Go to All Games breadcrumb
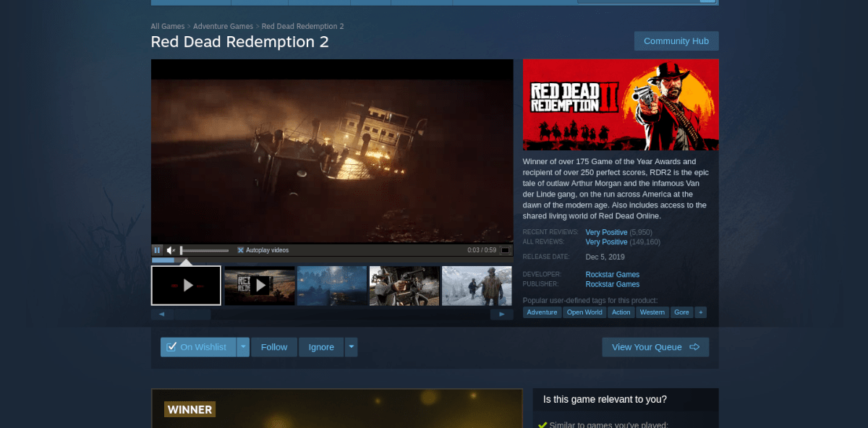Screen dimensions: 868x428 (x=168, y=26)
